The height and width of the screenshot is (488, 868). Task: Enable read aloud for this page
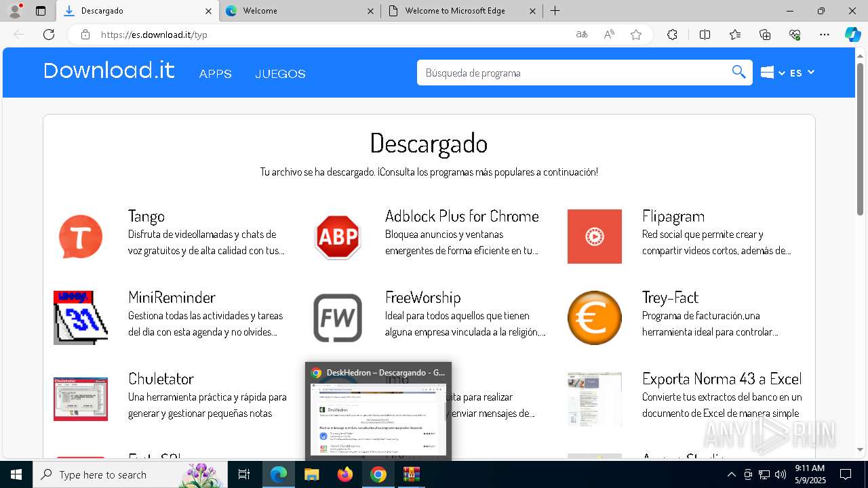(609, 35)
